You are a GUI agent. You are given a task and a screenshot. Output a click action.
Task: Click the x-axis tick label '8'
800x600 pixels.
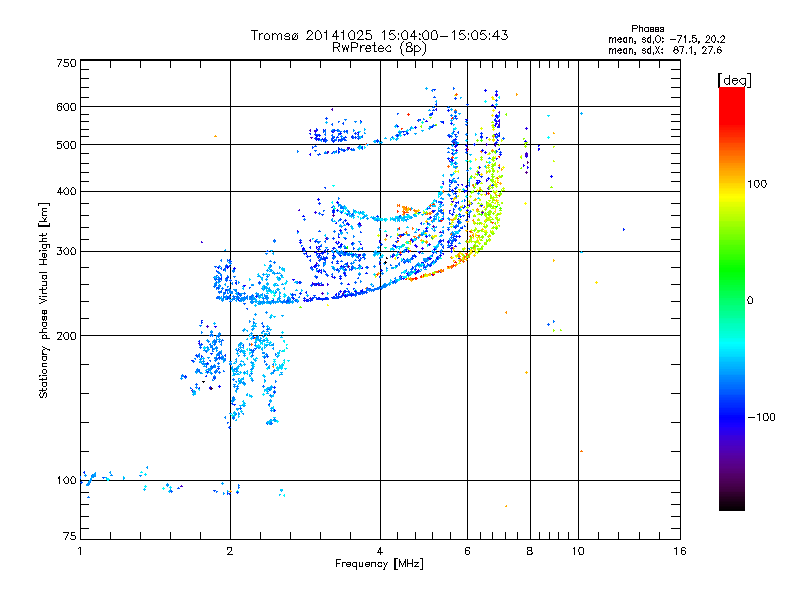[x=530, y=551]
